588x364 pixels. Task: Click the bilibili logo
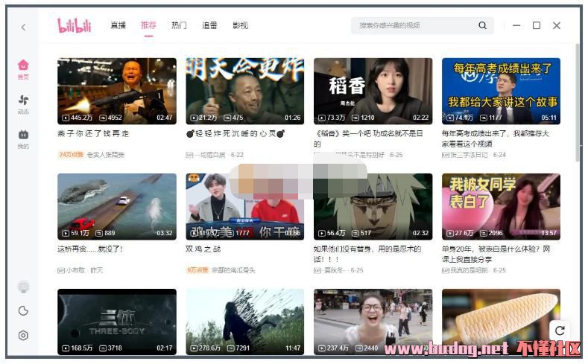coord(75,25)
